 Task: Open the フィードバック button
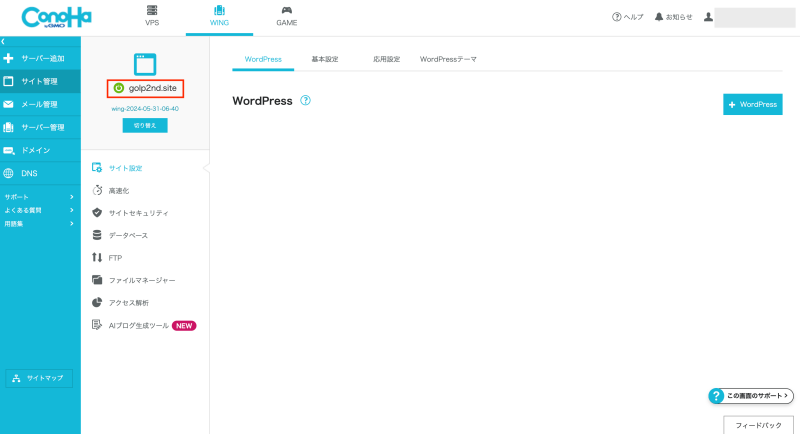click(x=758, y=425)
